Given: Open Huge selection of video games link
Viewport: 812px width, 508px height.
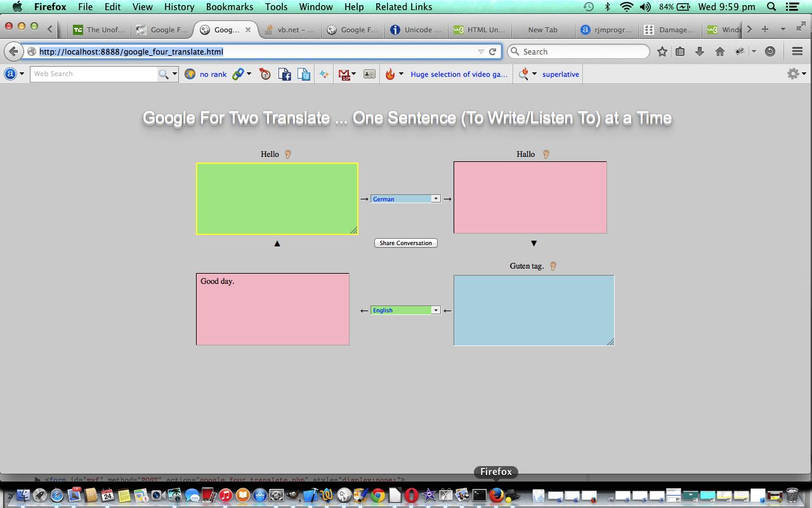Looking at the screenshot, I should point(459,74).
